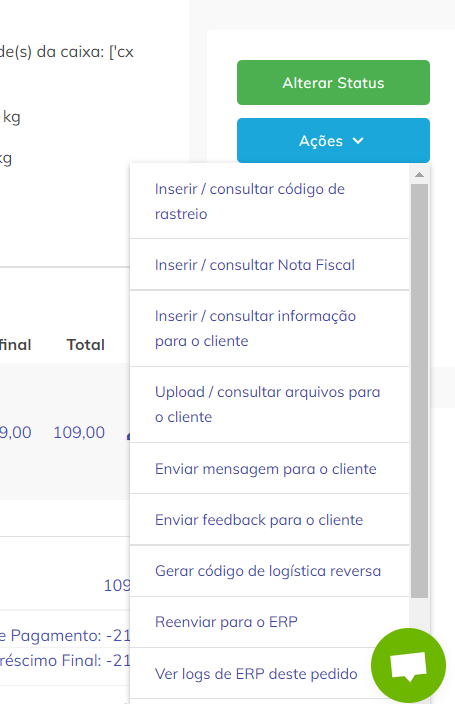Image resolution: width=455 pixels, height=704 pixels.
Task: Click the chevron on the Ações button
Action: [x=358, y=141]
